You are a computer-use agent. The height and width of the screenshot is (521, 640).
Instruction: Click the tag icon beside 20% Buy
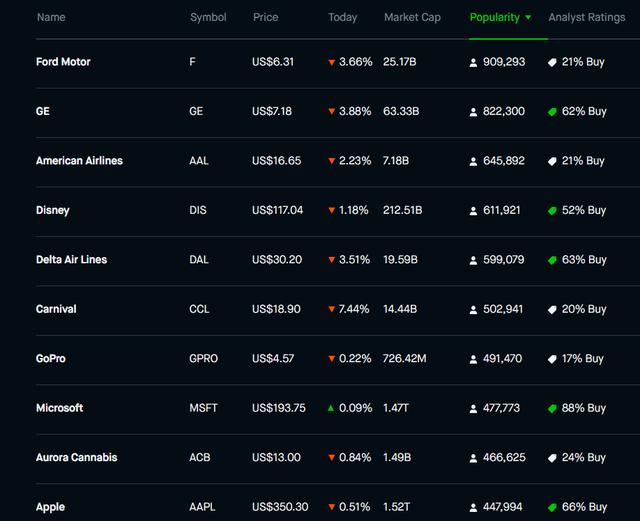pos(552,309)
